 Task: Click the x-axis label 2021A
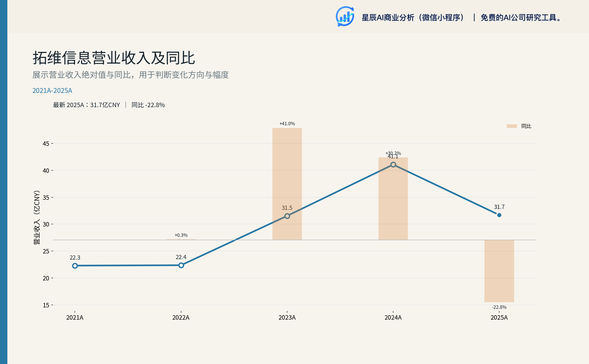(75, 317)
